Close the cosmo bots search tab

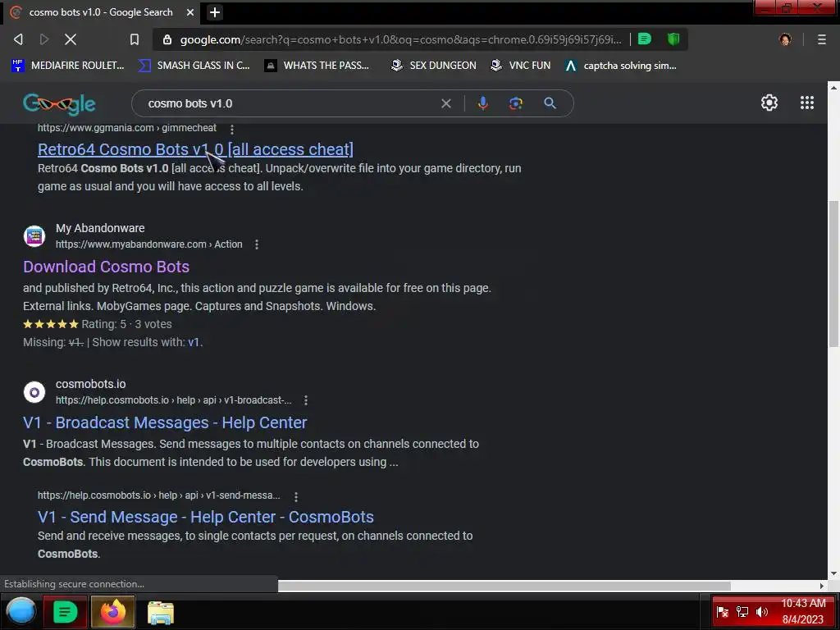click(190, 11)
